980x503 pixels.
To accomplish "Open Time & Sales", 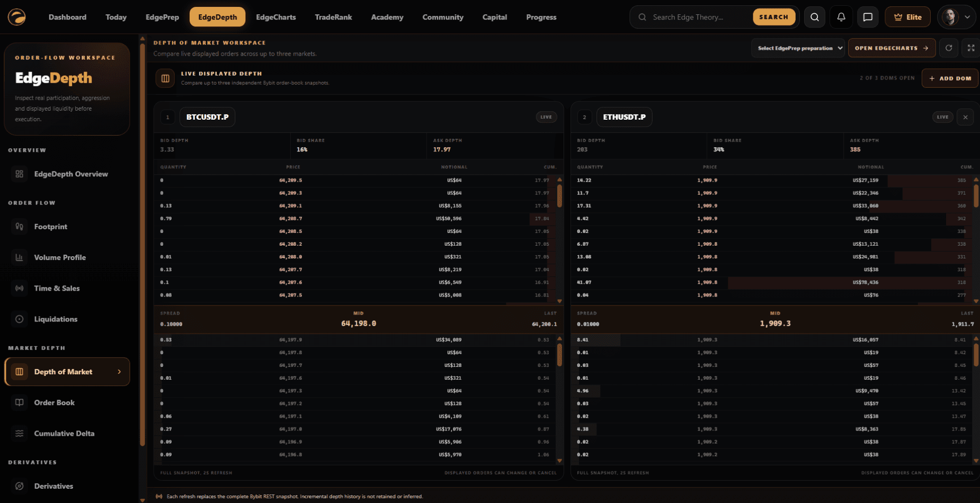I will click(67, 288).
